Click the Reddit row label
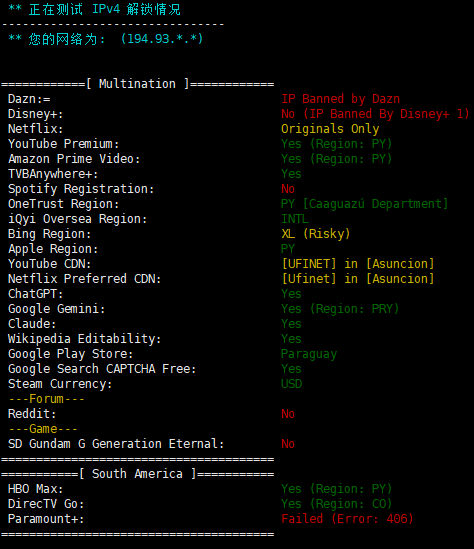Screen dimensions: 474x549 pos(32,414)
